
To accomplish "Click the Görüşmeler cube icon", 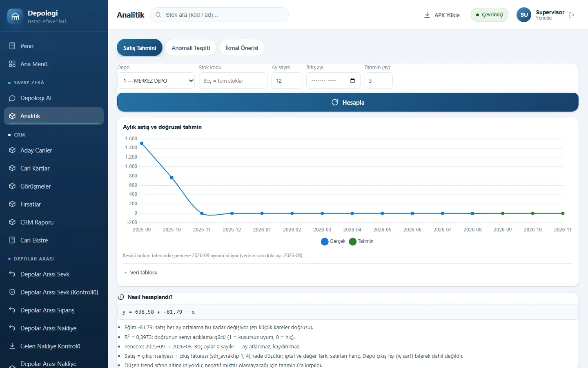I will click(x=12, y=186).
